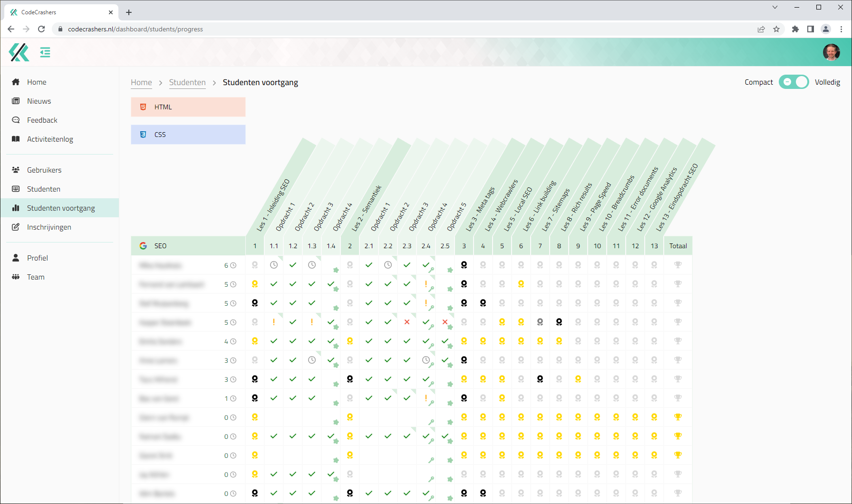Toggle Compact/Volledig view switch
This screenshot has width=852, height=504.
pyautogui.click(x=794, y=82)
